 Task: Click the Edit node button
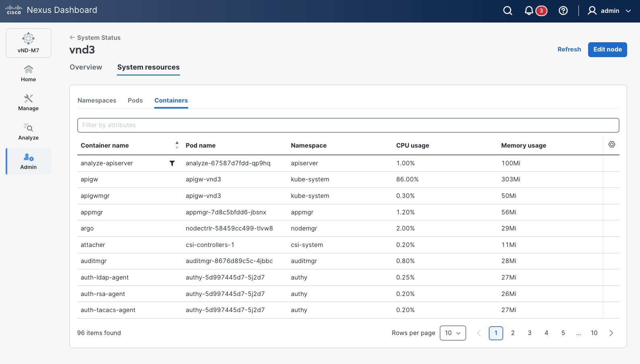(607, 49)
